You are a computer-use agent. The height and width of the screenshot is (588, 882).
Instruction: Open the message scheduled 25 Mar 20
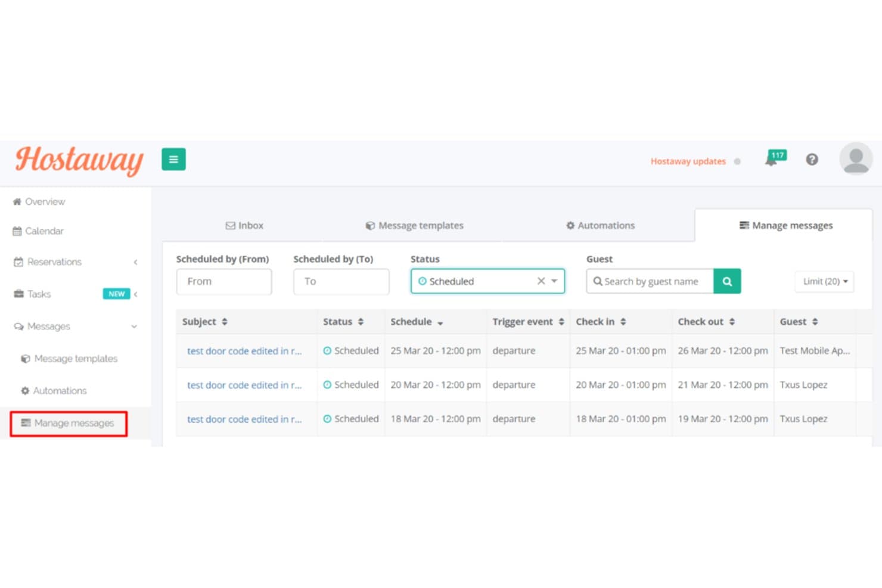point(244,351)
